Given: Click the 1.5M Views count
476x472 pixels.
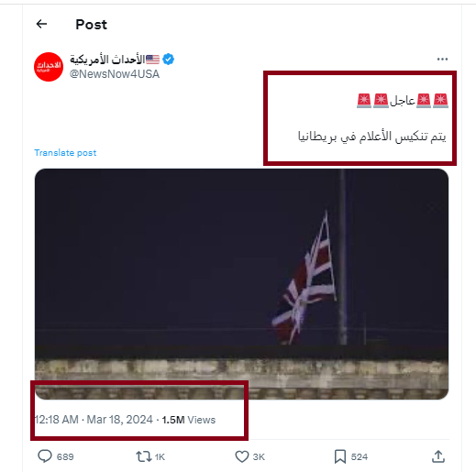Looking at the screenshot, I should pyautogui.click(x=189, y=420).
